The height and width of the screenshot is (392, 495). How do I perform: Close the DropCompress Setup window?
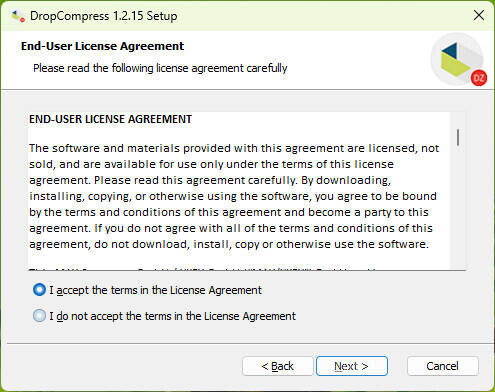pyautogui.click(x=479, y=15)
